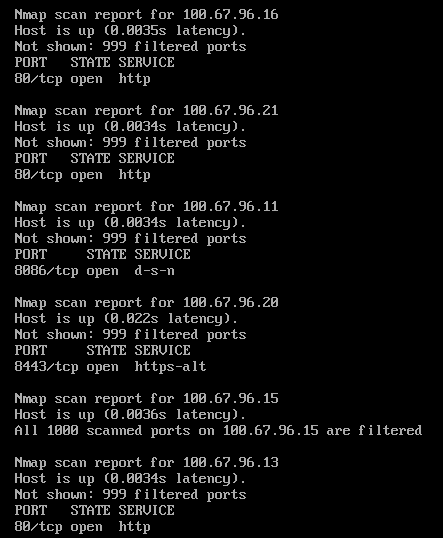Image resolution: width=443 pixels, height=538 pixels.
Task: Click PORT header above 8086/tcp
Action: click(x=31, y=254)
